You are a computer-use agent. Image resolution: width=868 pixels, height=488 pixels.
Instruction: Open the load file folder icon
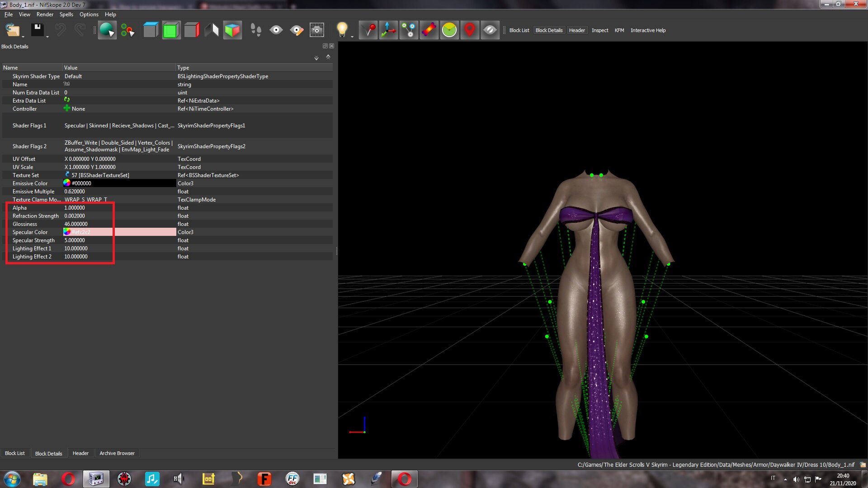coord(13,30)
